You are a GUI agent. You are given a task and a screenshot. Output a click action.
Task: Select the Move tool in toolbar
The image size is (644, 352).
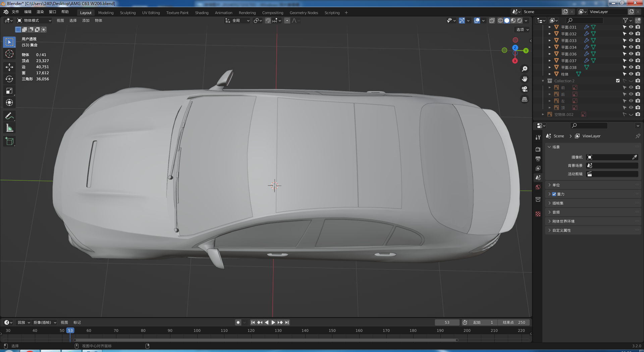pos(9,67)
